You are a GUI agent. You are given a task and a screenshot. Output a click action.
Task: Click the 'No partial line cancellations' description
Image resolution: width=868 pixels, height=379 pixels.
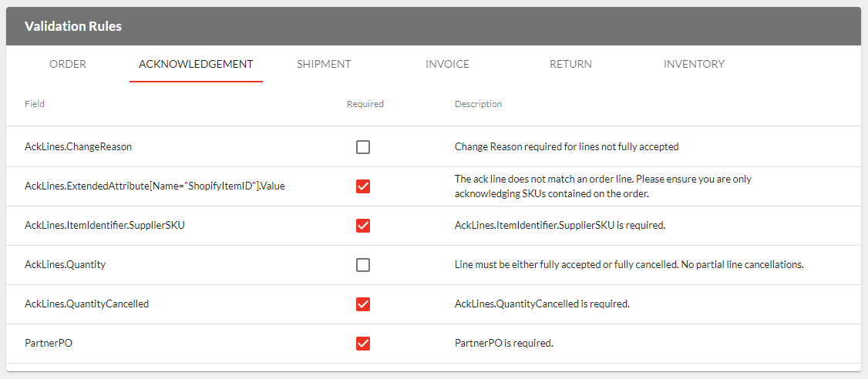coord(629,264)
